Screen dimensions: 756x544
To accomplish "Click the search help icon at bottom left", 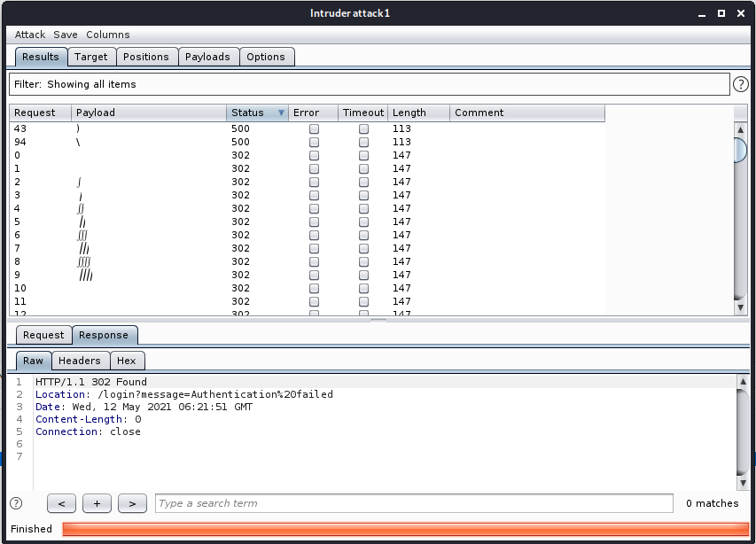I will coord(16,503).
